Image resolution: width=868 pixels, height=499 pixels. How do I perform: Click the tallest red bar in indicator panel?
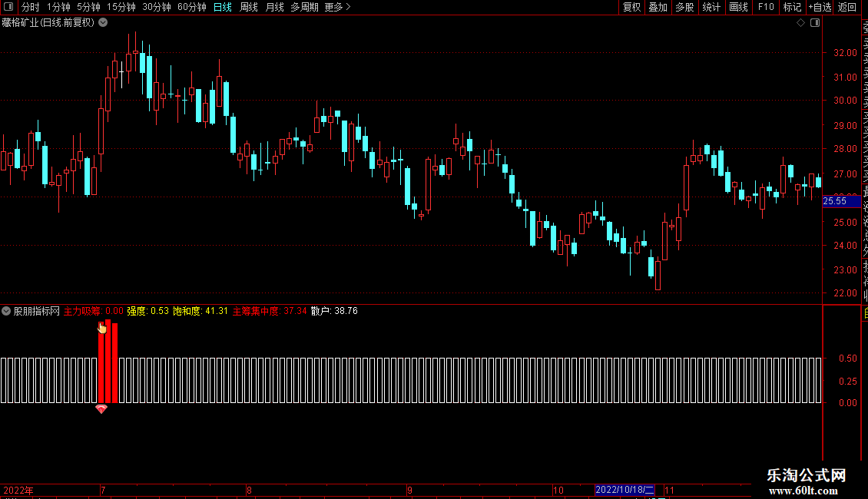(x=108, y=362)
